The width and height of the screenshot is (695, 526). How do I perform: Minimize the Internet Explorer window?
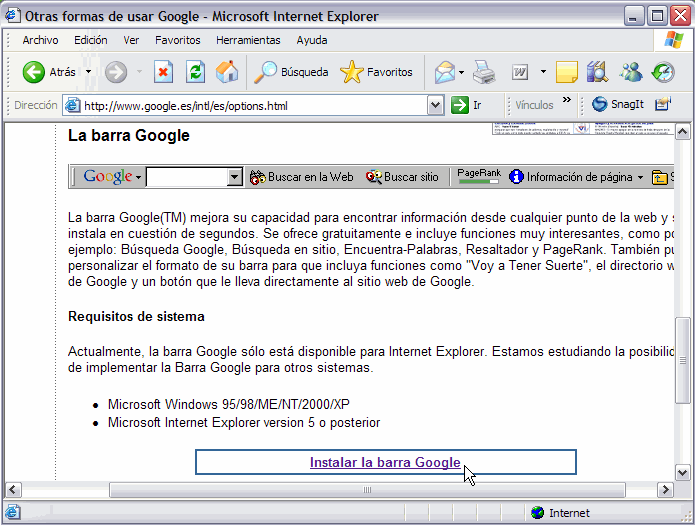(634, 16)
